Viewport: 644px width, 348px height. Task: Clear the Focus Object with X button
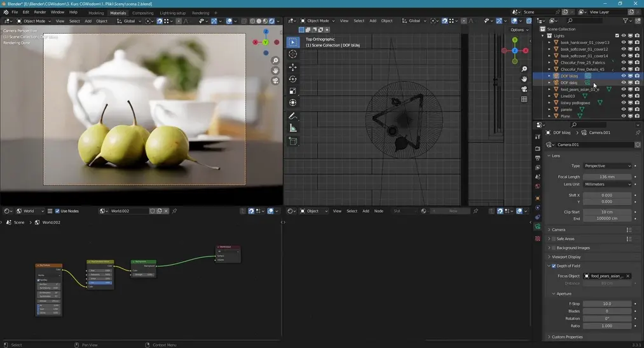point(628,276)
